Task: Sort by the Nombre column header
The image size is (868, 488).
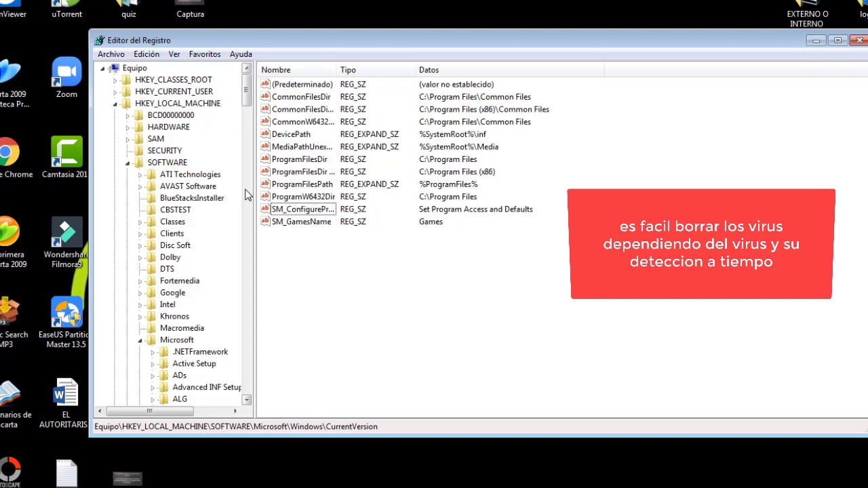Action: coord(296,70)
